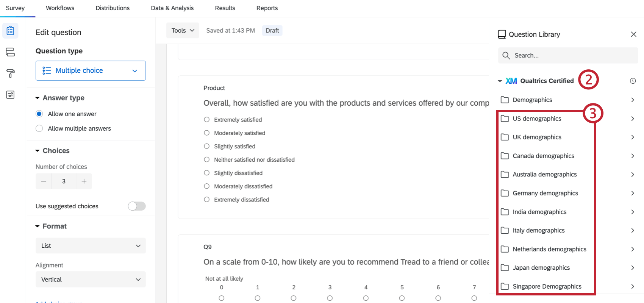
Task: Expand the Canada demographics category
Action: tap(633, 156)
